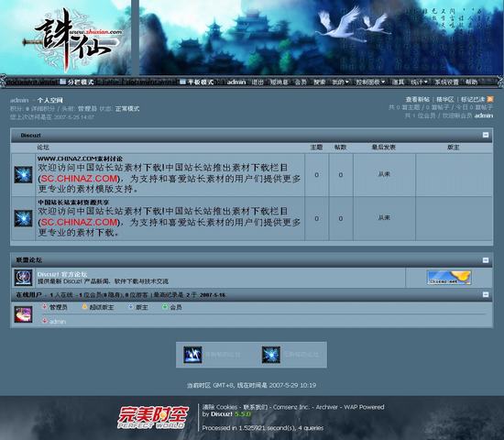Click the forum icon beside 中国站长站素材资源共享
Viewport: 504px width, 440px height.
(x=23, y=218)
